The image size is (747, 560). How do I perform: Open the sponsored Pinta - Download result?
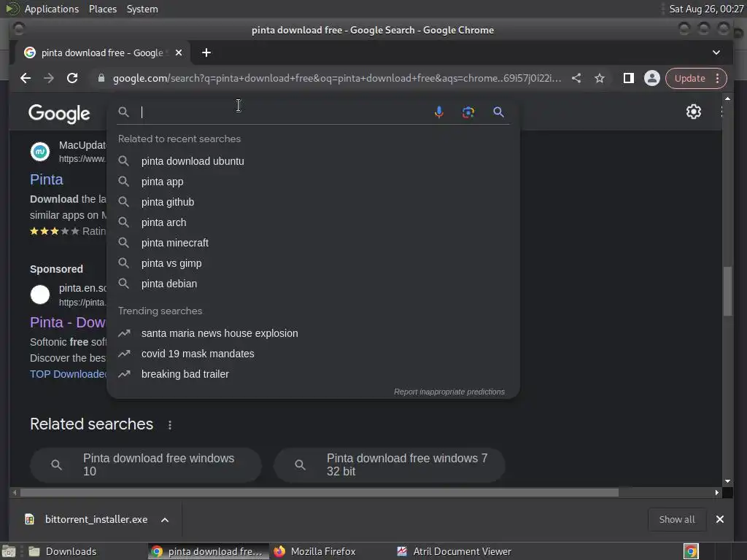click(x=67, y=322)
